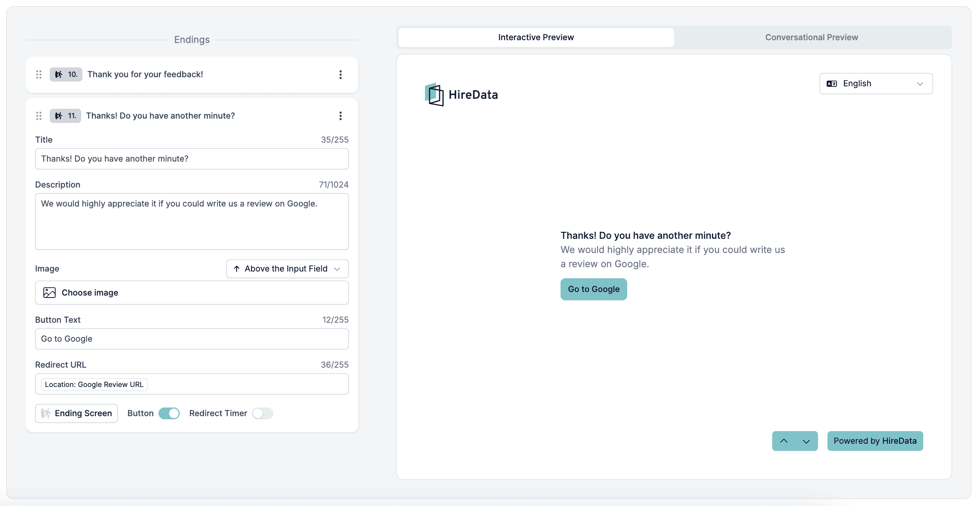Click the Image label
The image size is (980, 506).
47,269
